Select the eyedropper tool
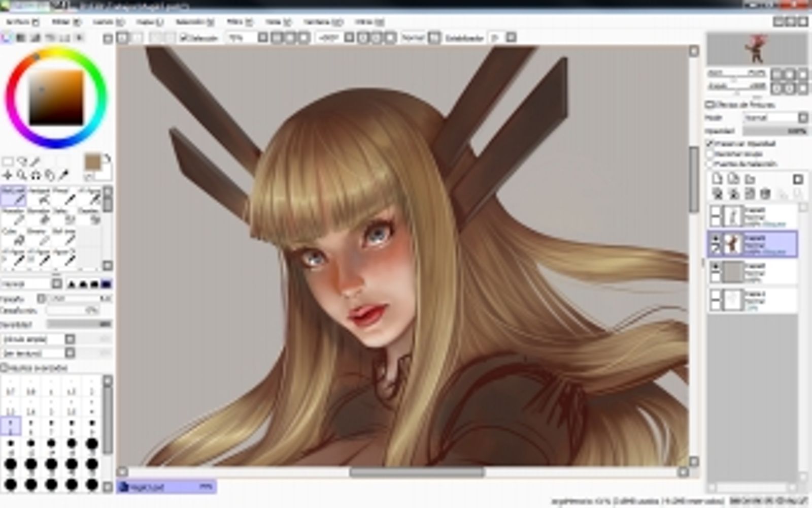The width and height of the screenshot is (812, 508). (x=64, y=176)
